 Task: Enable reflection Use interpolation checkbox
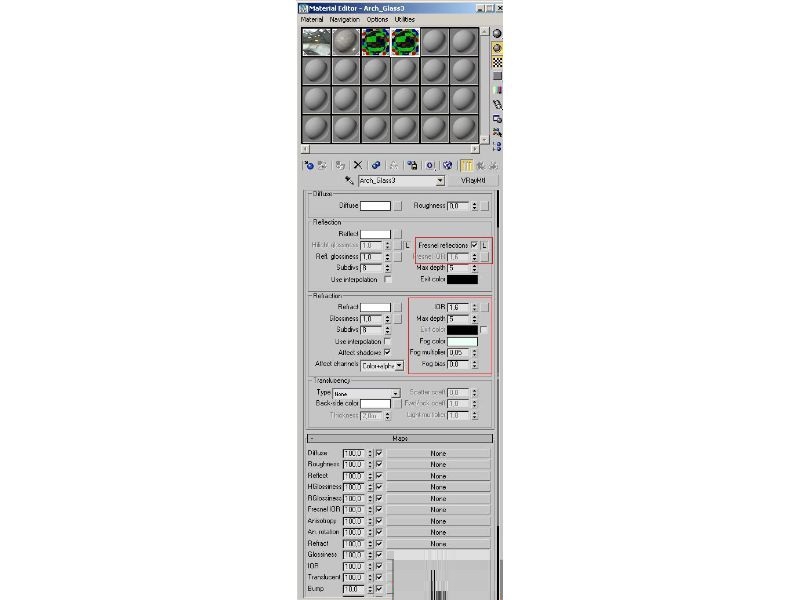(x=388, y=280)
